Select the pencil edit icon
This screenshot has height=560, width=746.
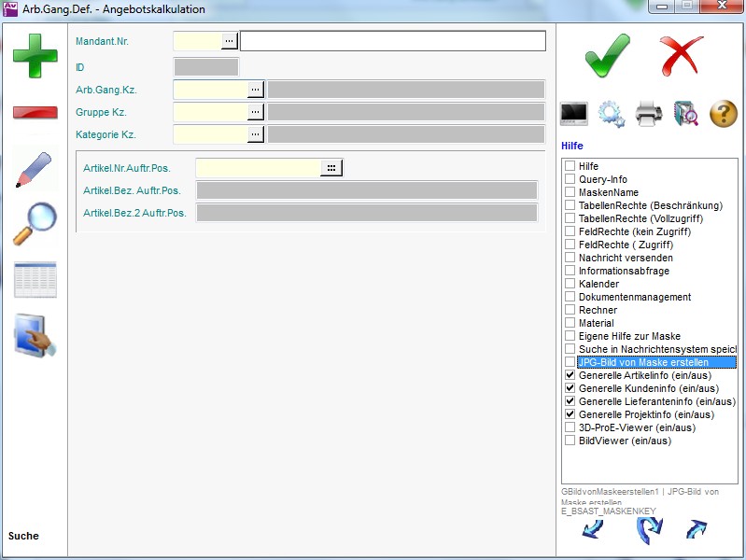pos(34,169)
